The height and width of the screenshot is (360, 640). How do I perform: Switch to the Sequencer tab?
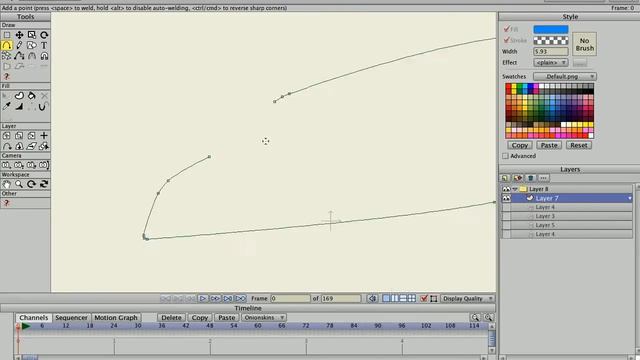(71, 318)
